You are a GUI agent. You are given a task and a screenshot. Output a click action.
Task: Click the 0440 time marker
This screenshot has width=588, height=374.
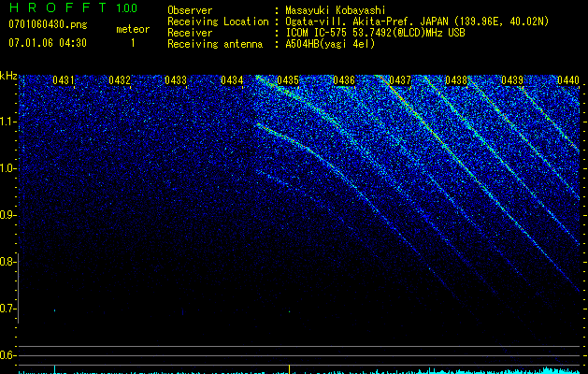pos(568,80)
